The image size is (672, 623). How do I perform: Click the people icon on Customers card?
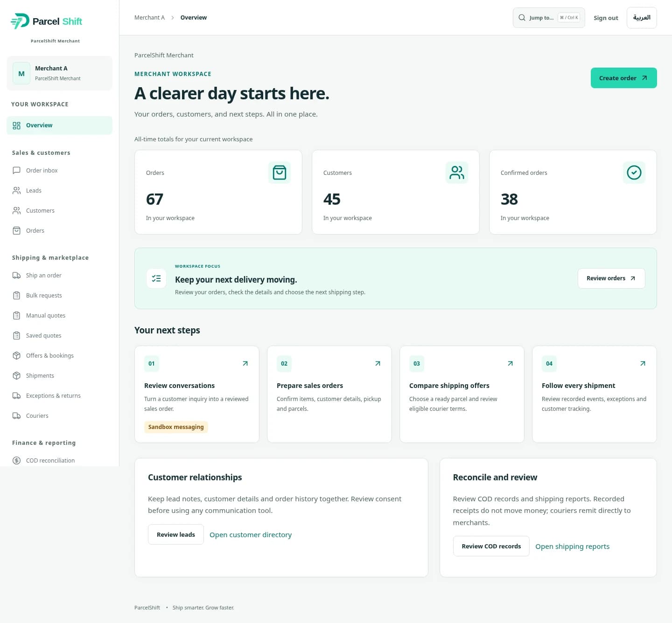(x=457, y=173)
